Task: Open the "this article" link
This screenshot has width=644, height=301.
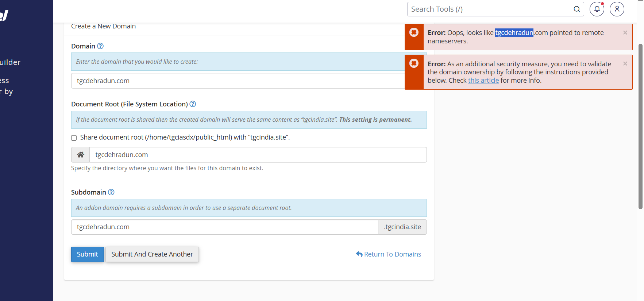Action: tap(483, 81)
